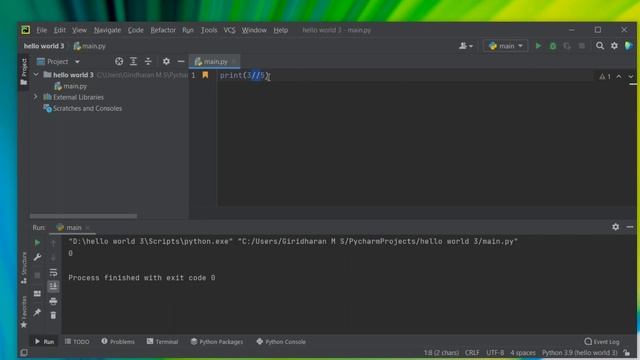Hide the Project tool window
The image size is (640, 360).
pyautogui.click(x=181, y=61)
